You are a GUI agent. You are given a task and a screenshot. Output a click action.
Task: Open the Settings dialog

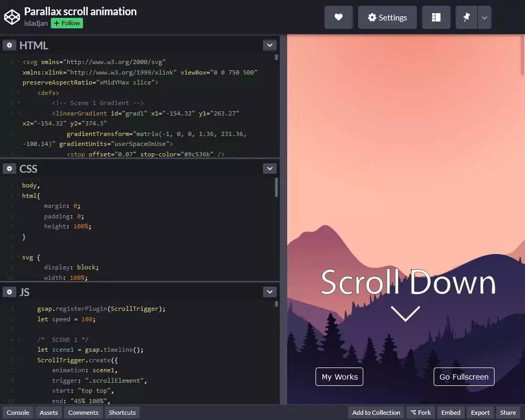tap(387, 17)
